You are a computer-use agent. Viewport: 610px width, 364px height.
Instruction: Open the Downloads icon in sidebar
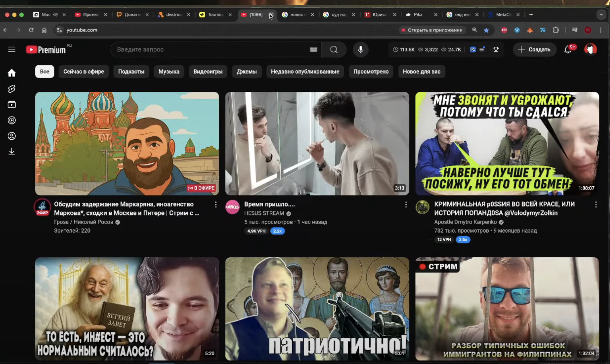pos(12,152)
